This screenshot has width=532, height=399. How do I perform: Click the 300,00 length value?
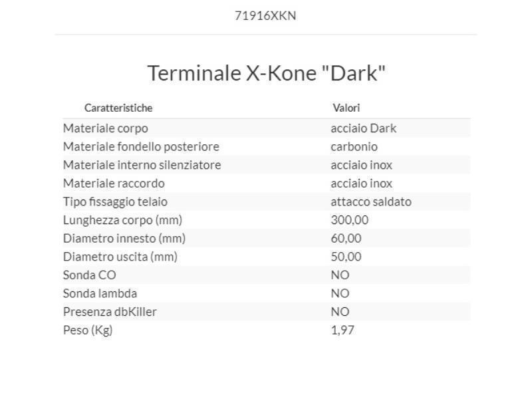point(349,220)
